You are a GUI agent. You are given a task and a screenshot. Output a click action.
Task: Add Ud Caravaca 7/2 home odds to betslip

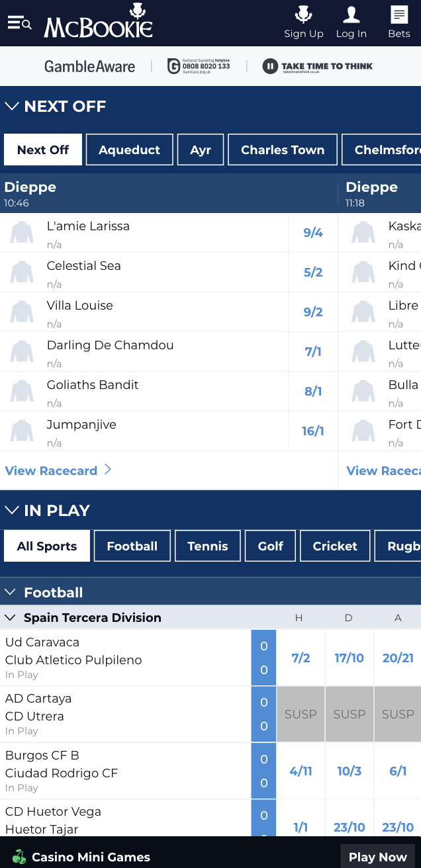click(300, 658)
